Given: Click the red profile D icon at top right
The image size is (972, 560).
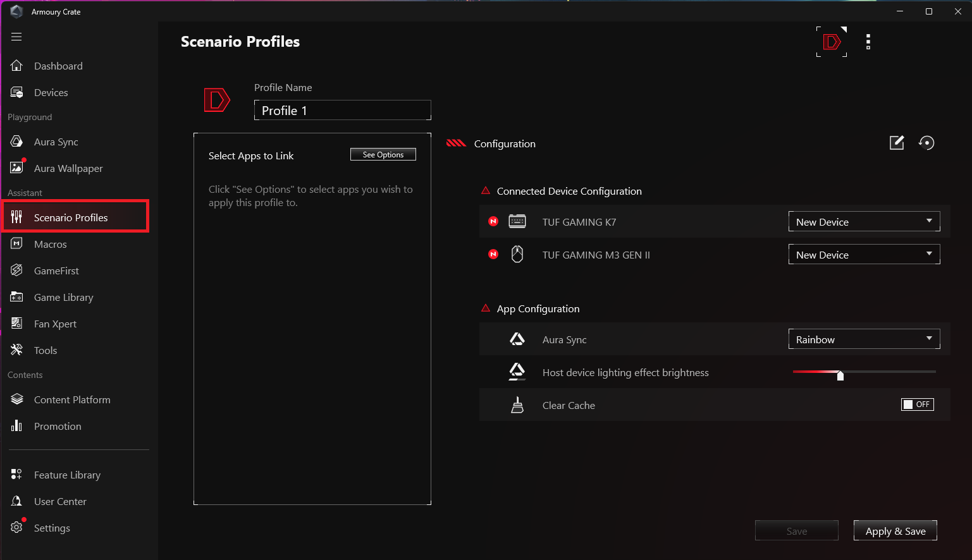Looking at the screenshot, I should 832,42.
